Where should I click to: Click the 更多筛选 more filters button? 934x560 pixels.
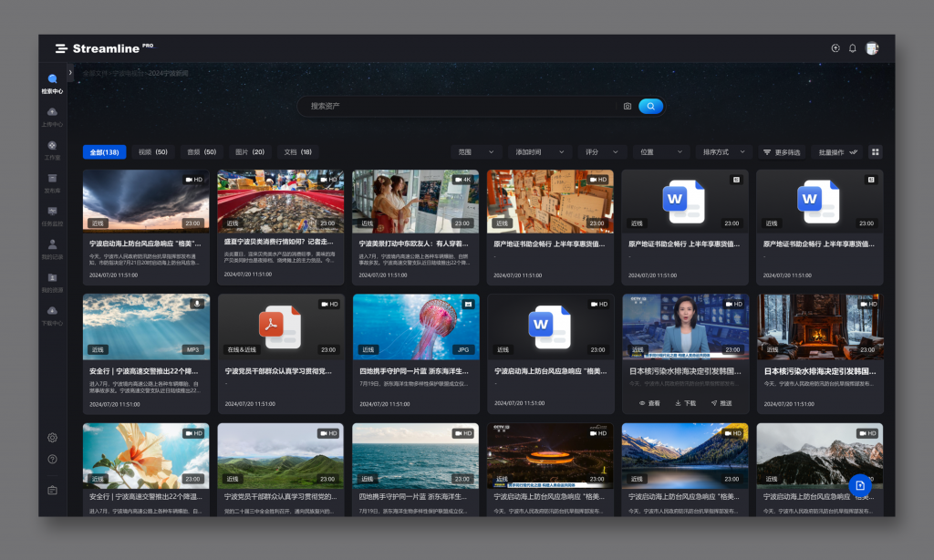click(782, 152)
